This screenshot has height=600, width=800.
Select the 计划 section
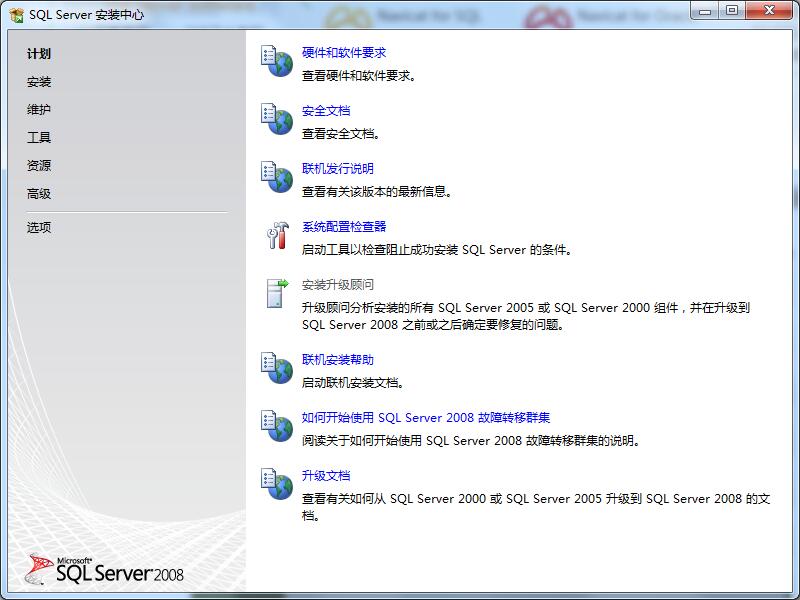pos(38,53)
